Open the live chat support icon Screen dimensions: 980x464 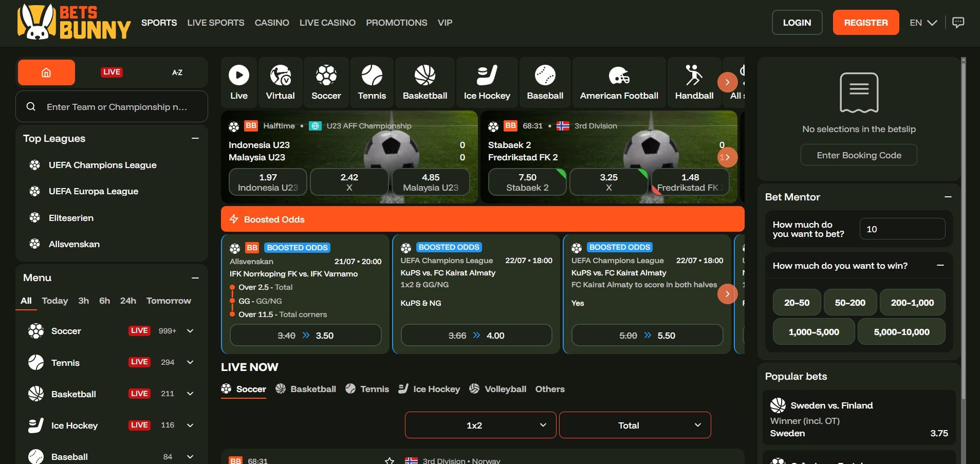click(958, 23)
